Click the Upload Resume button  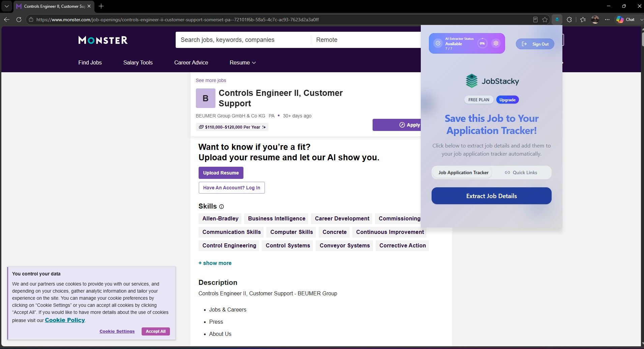click(221, 173)
